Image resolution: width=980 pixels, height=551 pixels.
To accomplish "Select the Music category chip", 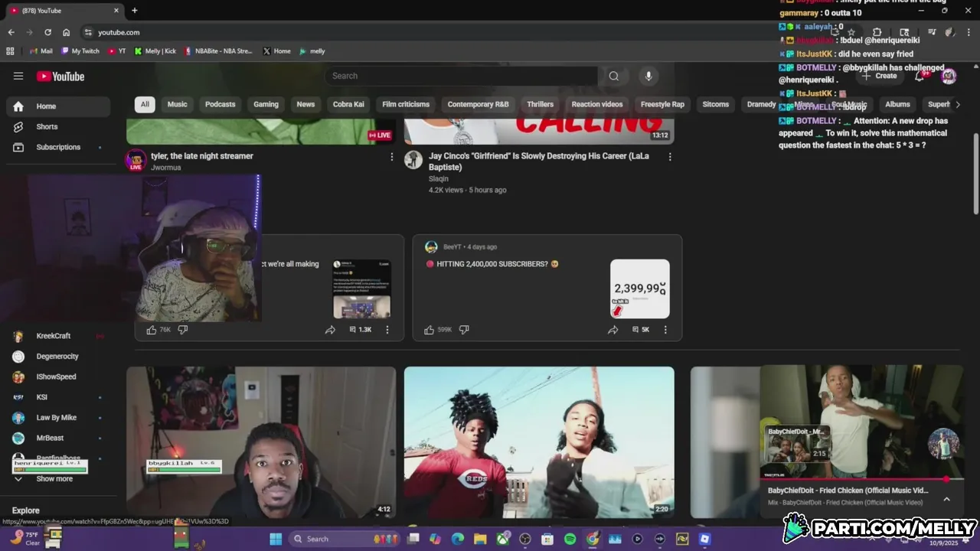I will point(178,104).
